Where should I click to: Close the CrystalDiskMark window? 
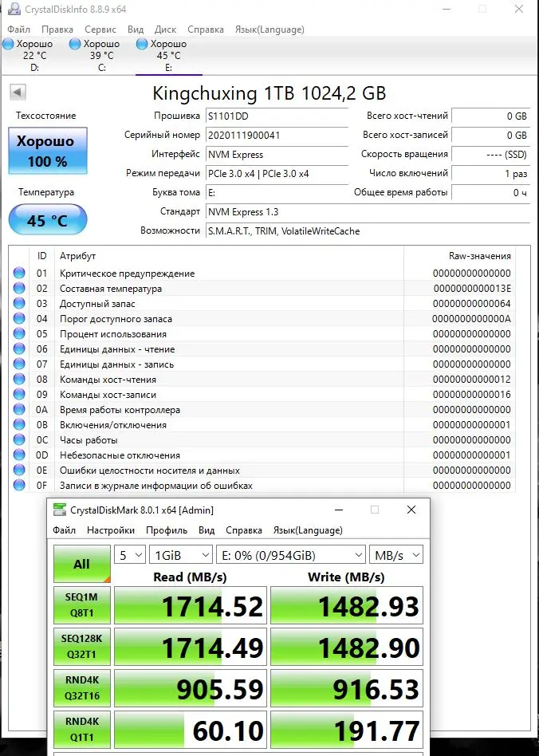pos(411,510)
